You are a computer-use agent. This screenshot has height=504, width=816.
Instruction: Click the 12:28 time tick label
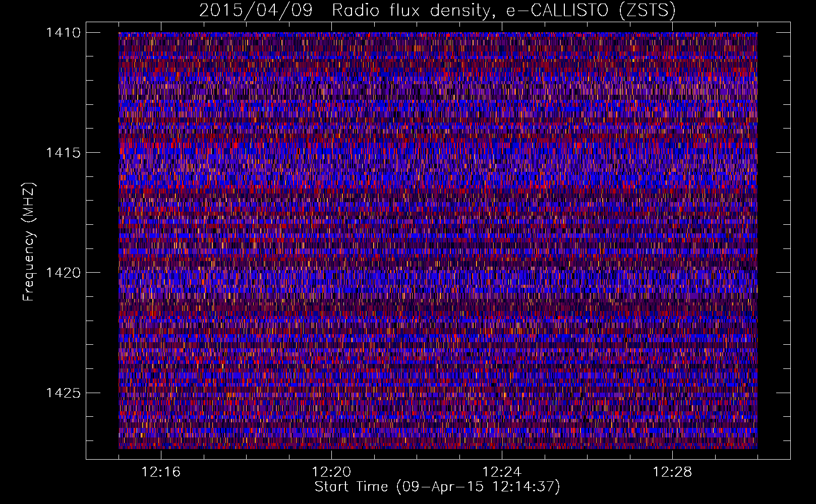coord(672,472)
